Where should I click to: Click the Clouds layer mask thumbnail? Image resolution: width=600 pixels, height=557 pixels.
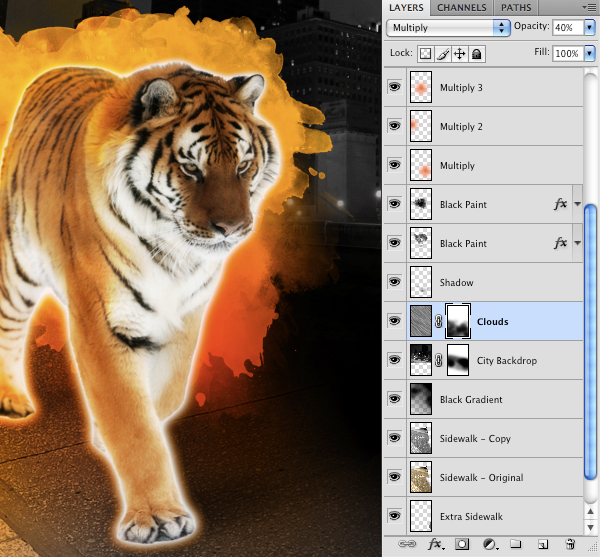click(x=458, y=321)
